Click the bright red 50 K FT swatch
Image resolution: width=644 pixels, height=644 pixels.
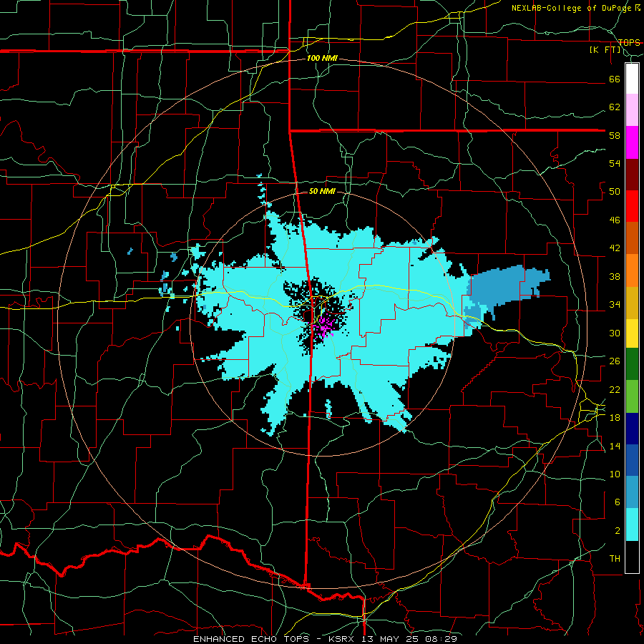pos(632,206)
